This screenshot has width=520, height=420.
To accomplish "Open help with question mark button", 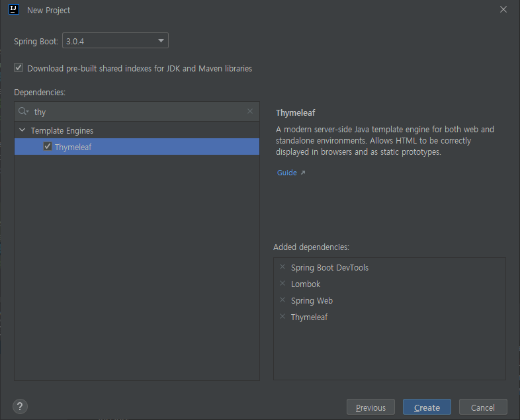I will 20,406.
